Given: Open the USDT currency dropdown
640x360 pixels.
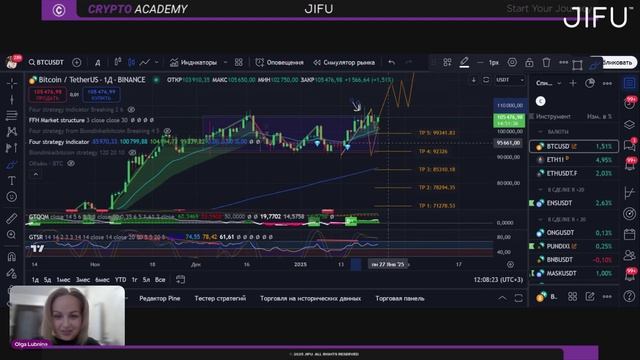Looking at the screenshot, I should (x=509, y=80).
